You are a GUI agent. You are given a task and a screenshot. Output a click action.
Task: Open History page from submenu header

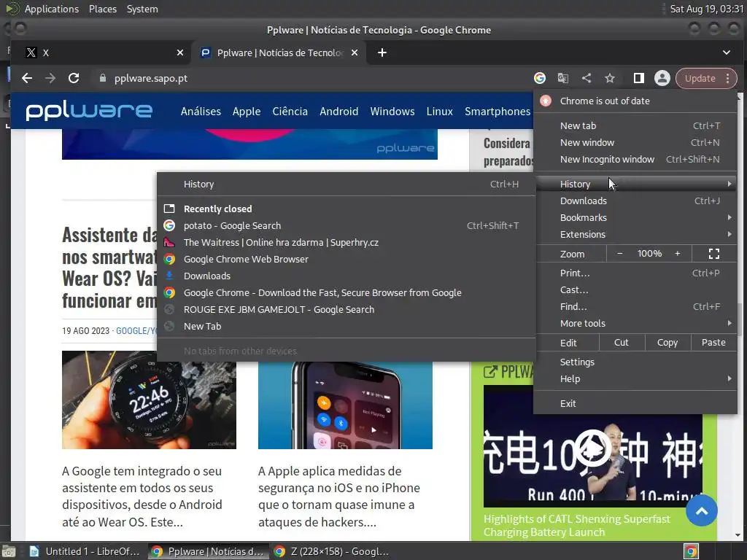[346, 184]
